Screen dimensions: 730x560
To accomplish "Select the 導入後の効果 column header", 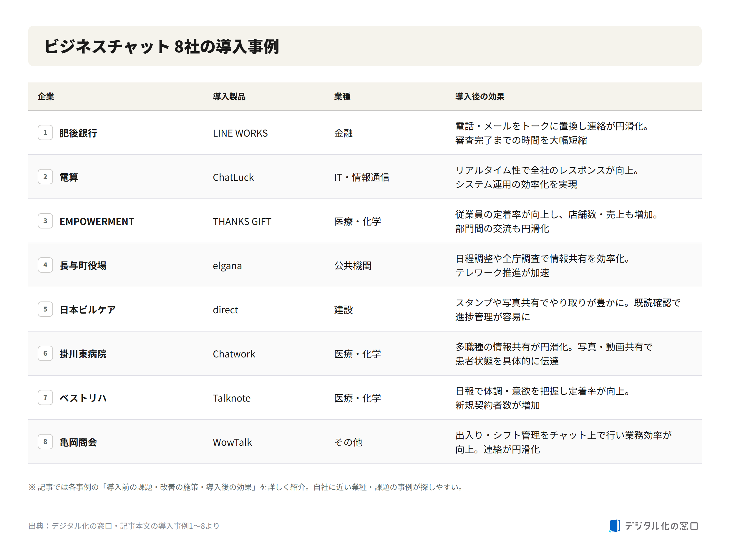I will click(x=480, y=97).
